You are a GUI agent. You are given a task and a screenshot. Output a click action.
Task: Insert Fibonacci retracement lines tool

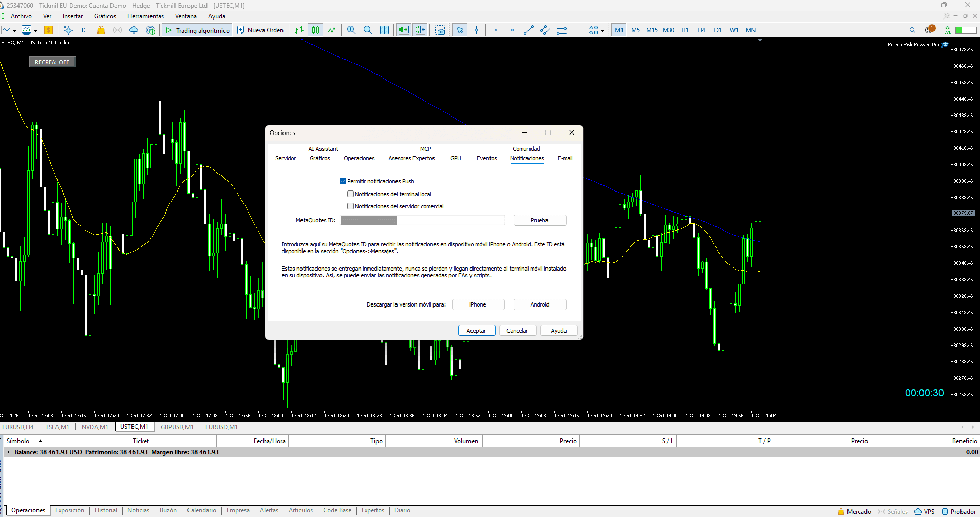coord(561,30)
